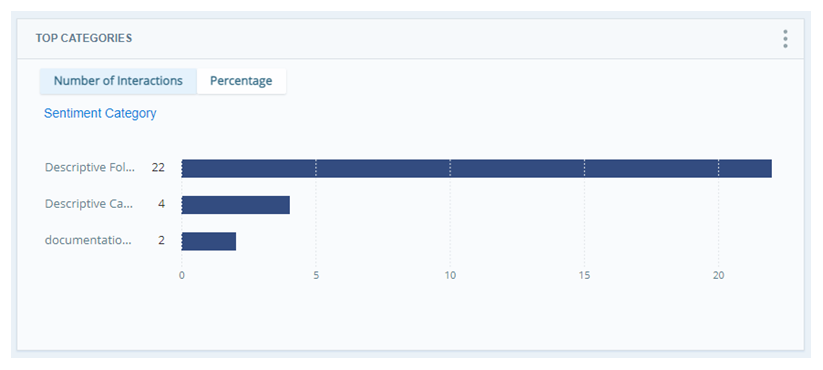Switch to Percentage view
This screenshot has height=370, width=823.
[x=241, y=81]
